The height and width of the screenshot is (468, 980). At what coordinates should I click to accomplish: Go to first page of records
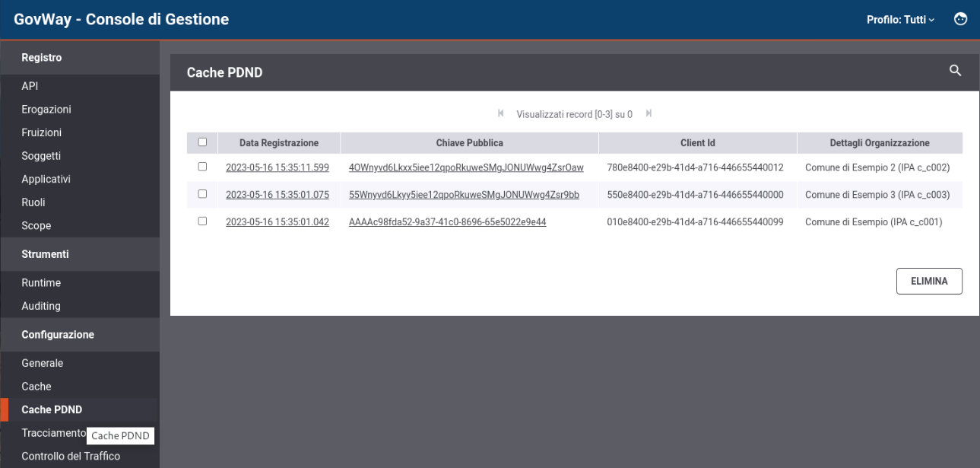(x=500, y=113)
